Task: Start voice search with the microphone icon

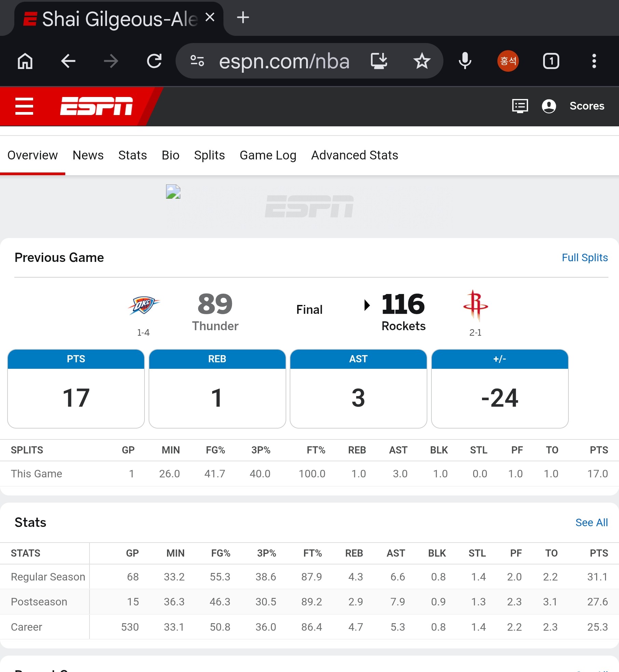Action: coord(465,61)
